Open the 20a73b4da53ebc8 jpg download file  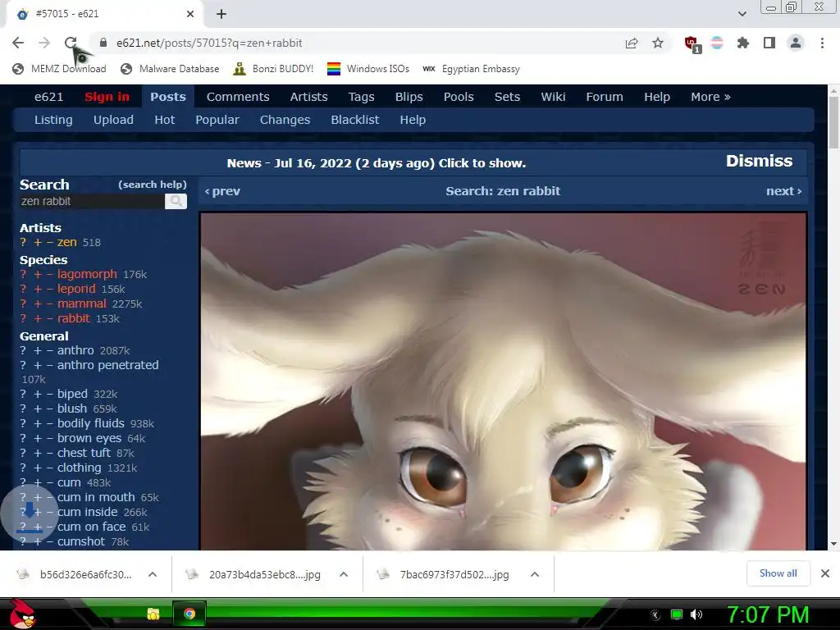[x=265, y=575]
